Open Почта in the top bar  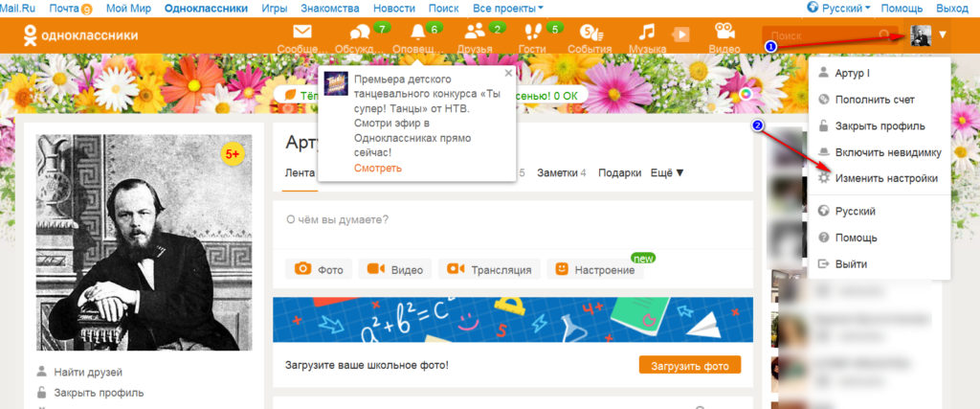pyautogui.click(x=64, y=8)
